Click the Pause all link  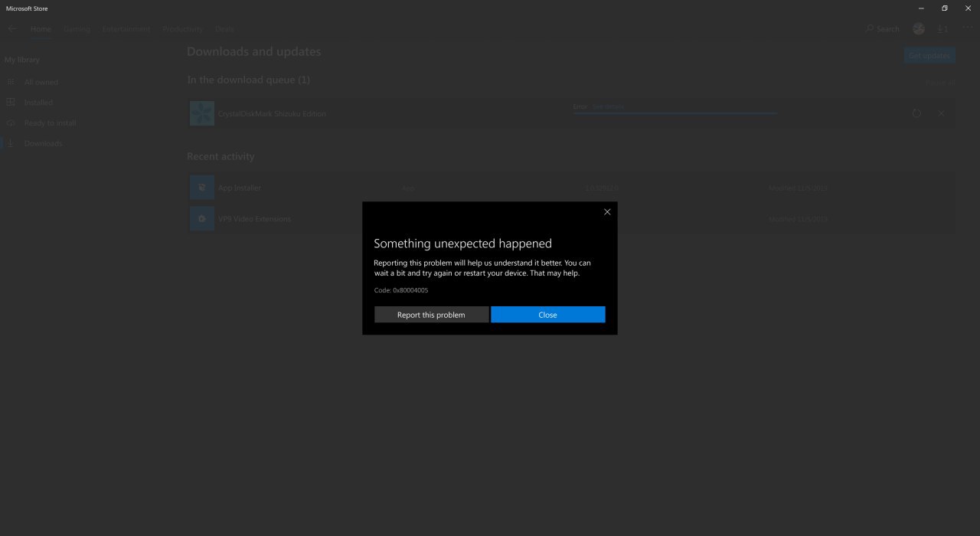point(940,83)
